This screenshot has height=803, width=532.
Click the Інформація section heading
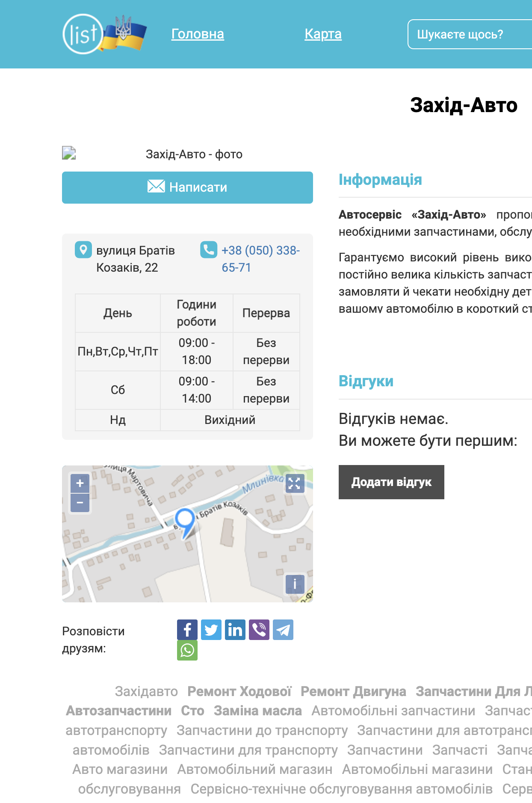tap(380, 180)
